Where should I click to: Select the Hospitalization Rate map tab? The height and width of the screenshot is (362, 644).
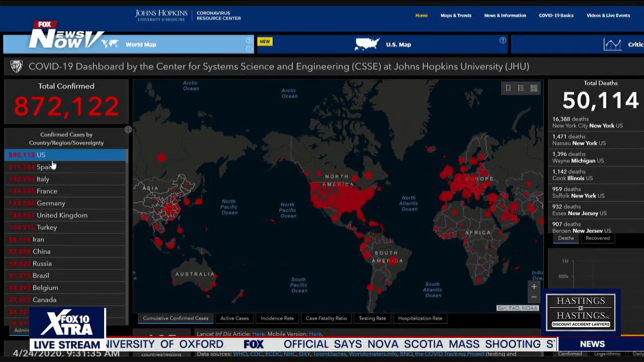coord(420,318)
